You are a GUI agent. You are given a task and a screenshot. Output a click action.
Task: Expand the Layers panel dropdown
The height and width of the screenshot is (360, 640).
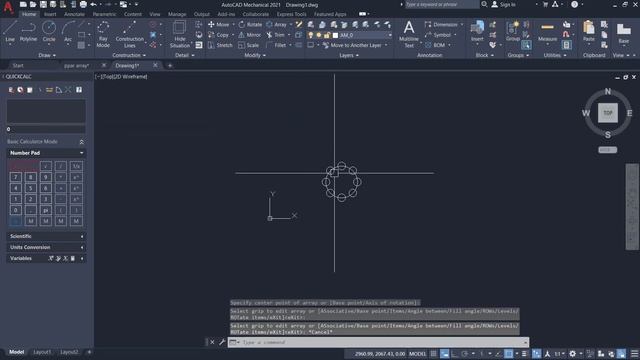(x=349, y=56)
